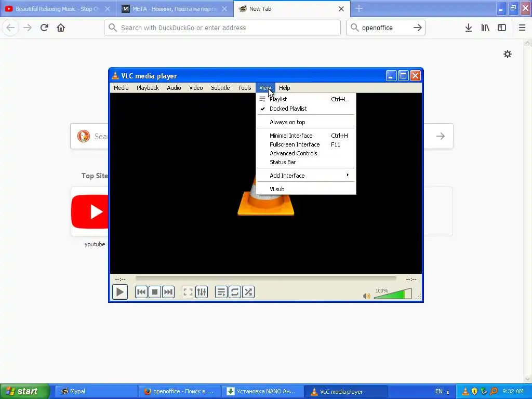Toggle VLC video fullscreen icon

[188, 292]
